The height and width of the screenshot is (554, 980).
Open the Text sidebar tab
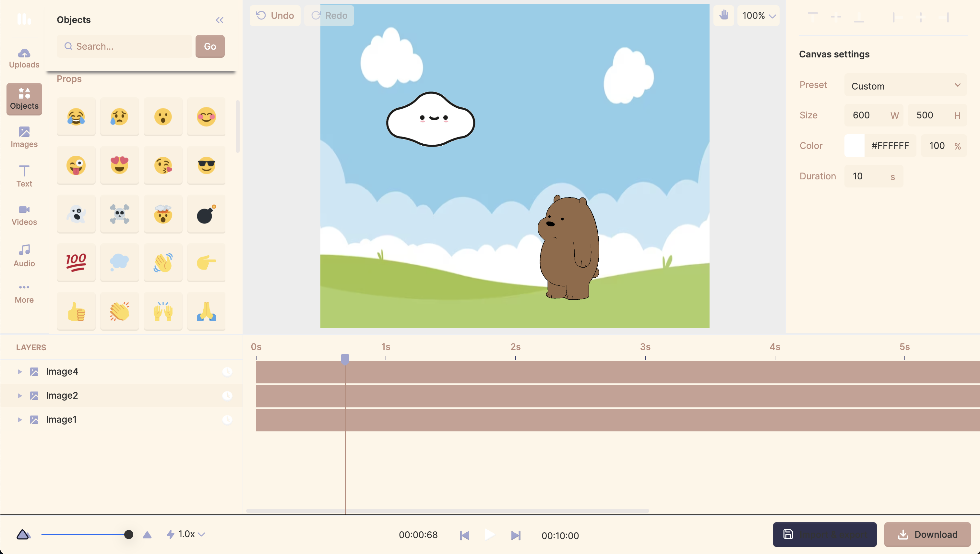[24, 176]
